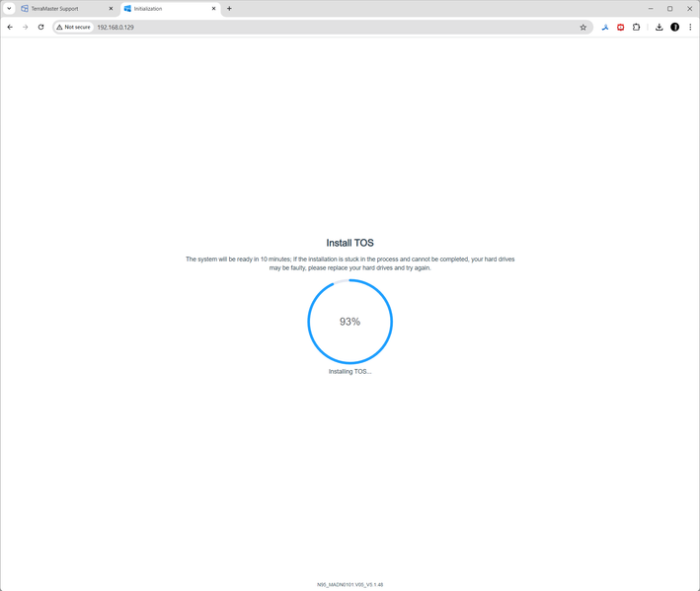Close the Initialization tab
The height and width of the screenshot is (591, 700).
(214, 9)
